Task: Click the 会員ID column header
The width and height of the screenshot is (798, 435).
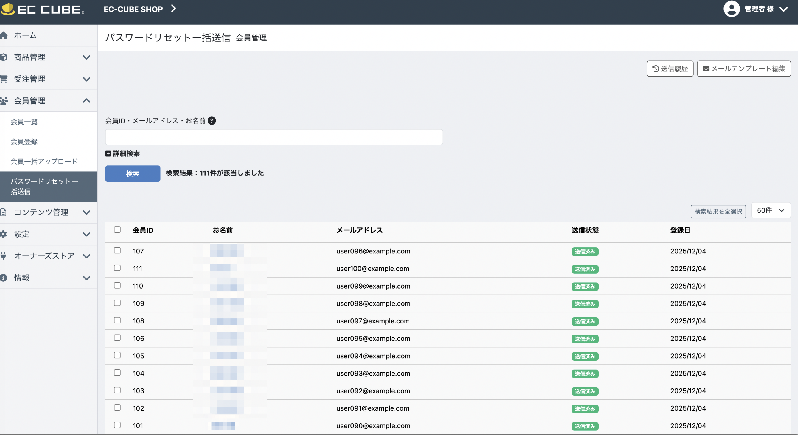Action: [x=143, y=230]
